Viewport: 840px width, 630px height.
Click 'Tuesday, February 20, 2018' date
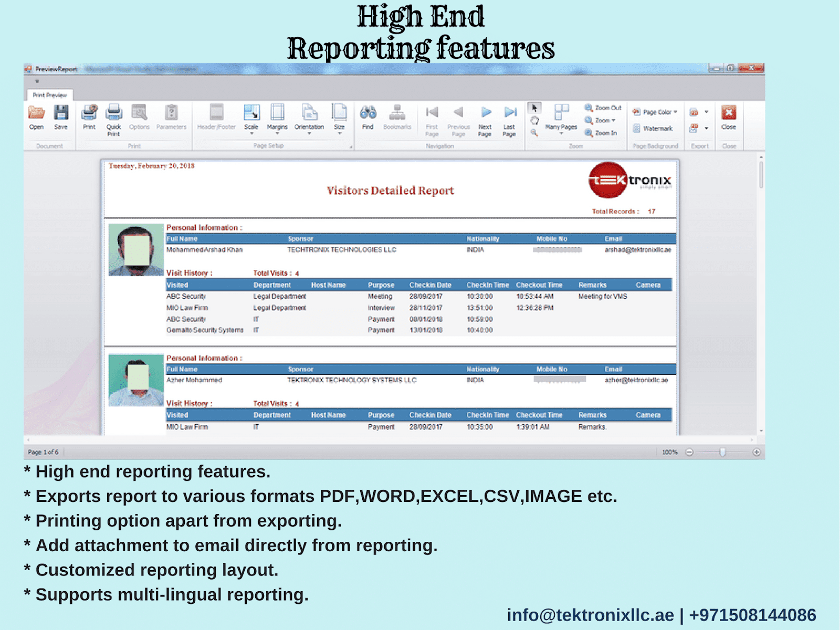151,166
